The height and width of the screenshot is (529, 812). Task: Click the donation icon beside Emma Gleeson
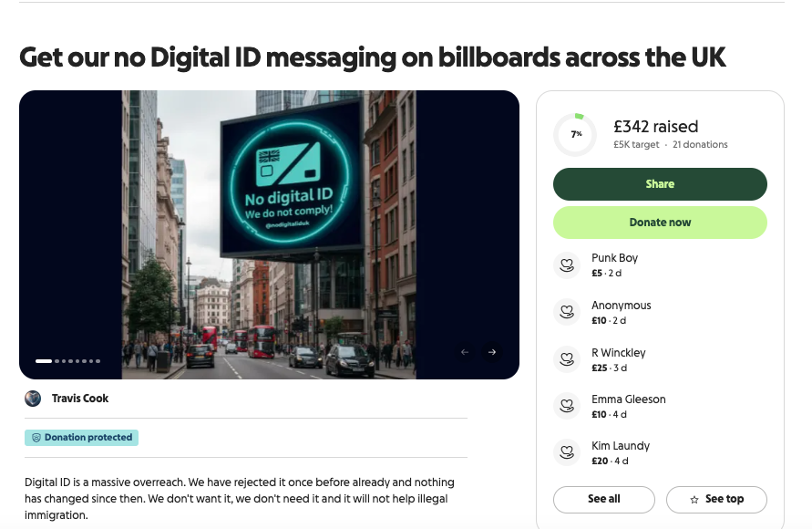click(x=567, y=406)
